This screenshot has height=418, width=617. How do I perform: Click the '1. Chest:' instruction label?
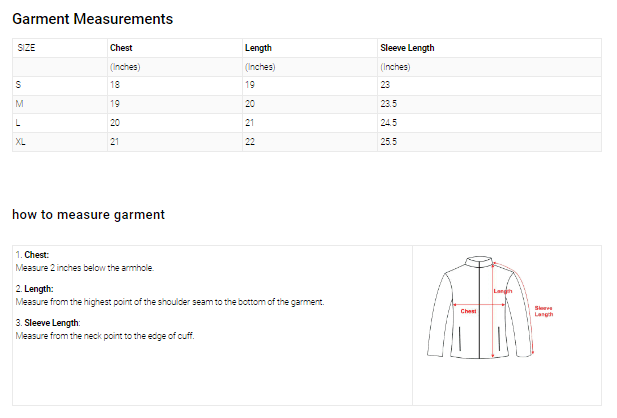(x=33, y=256)
